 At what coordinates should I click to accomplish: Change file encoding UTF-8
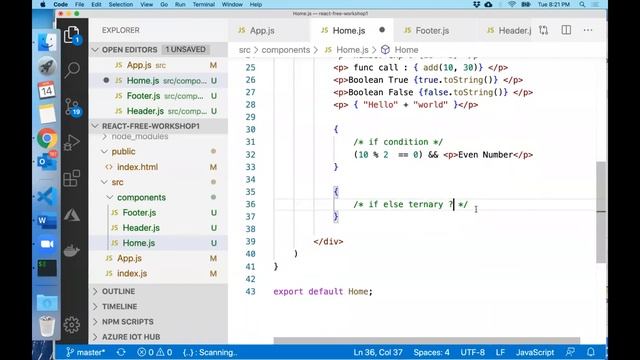pos(473,352)
